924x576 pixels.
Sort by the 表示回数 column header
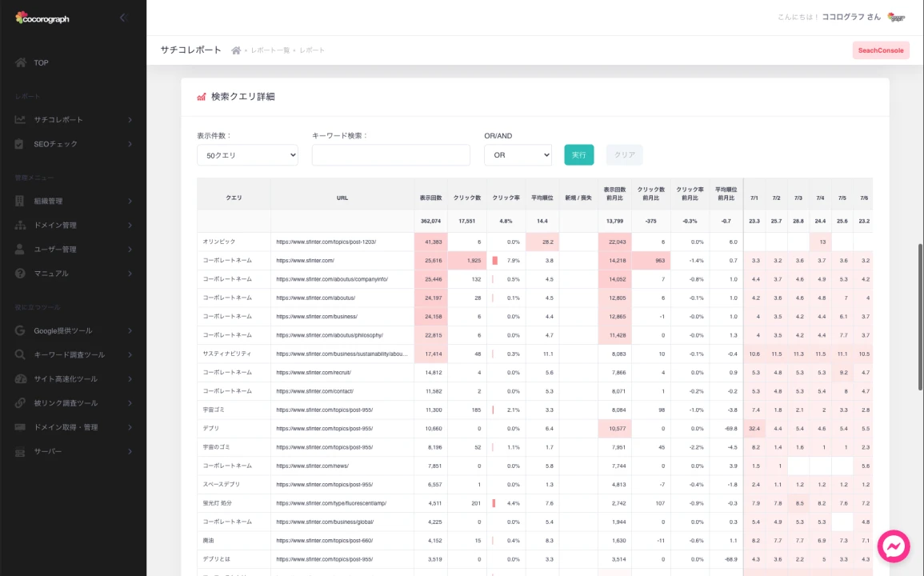click(x=430, y=198)
